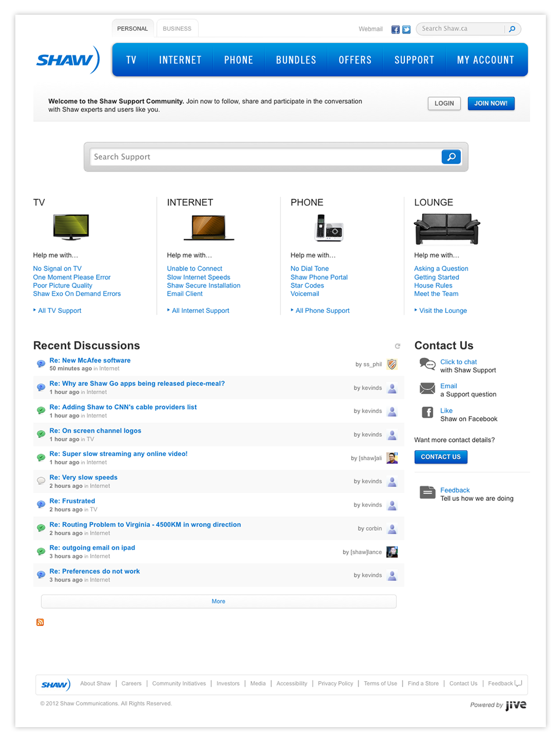This screenshot has width=560, height=746.
Task: Click the TV monitor image
Action: pyautogui.click(x=71, y=227)
